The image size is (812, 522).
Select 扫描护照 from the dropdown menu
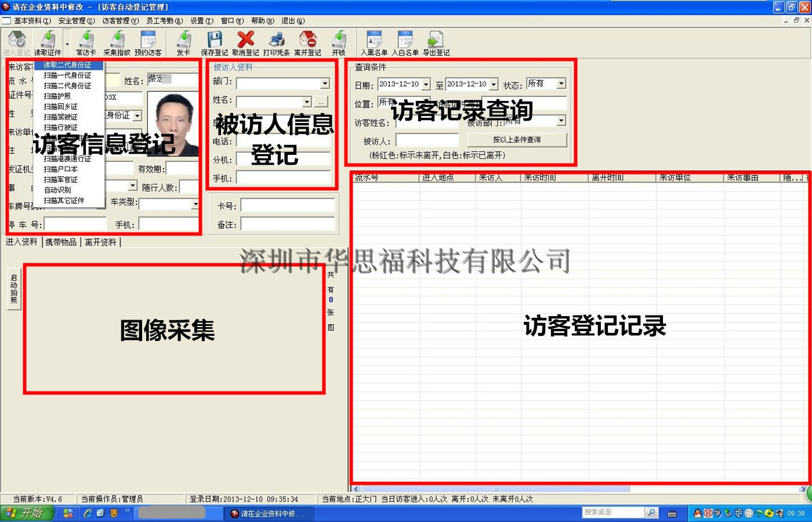click(x=57, y=96)
